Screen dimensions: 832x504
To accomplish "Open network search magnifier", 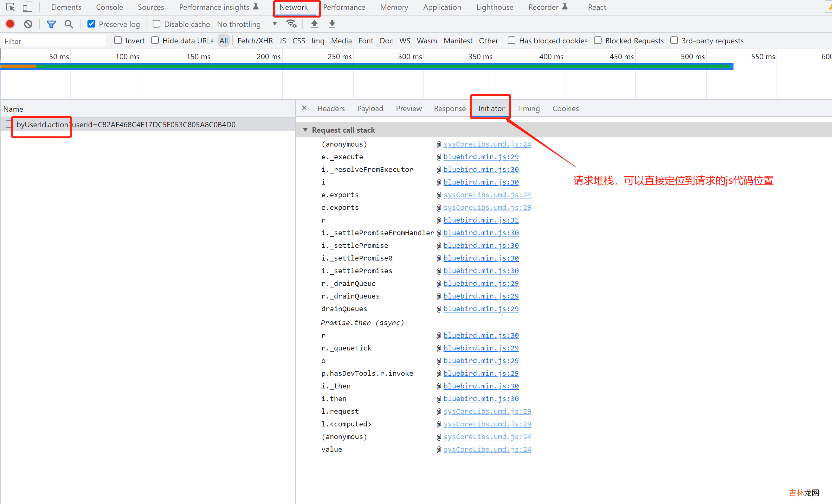I will tap(69, 24).
